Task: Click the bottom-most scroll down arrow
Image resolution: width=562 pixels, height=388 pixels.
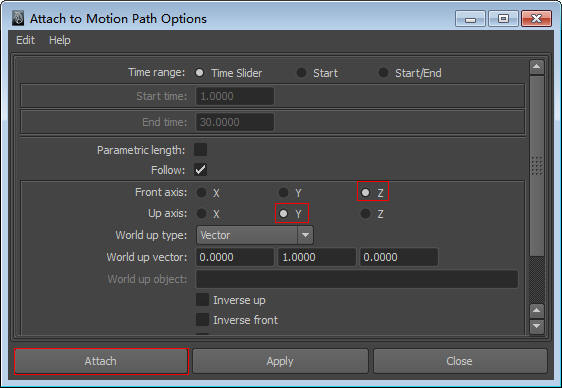Action: pos(537,326)
